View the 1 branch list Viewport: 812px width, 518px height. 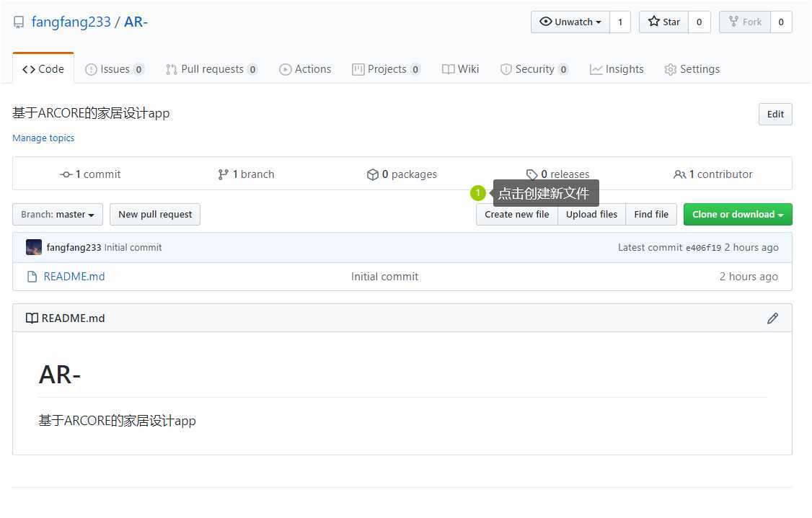246,174
